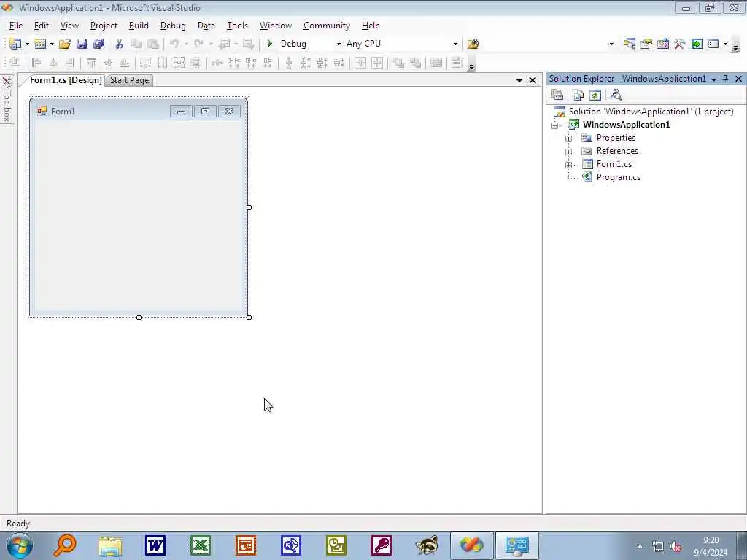This screenshot has height=560, width=747.
Task: Expand the References node in Solution Explorer
Action: pos(568,152)
